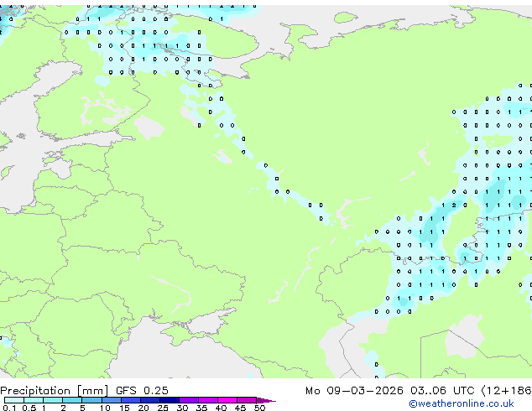This screenshot has width=532, height=411.
Task: Click the '03..06 UTC' time text
Action: click(x=442, y=391)
